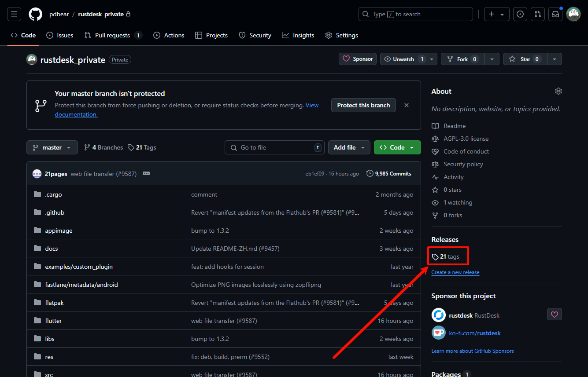Image resolution: width=588 pixels, height=377 pixels.
Task: Open the hamburger navigation menu
Action: pos(14,14)
